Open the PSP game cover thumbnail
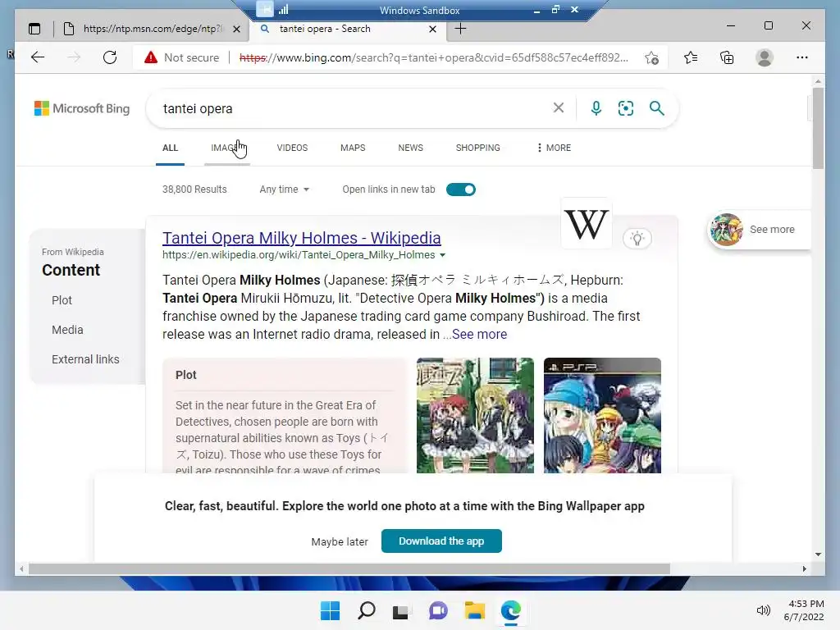840x630 pixels. (602, 416)
